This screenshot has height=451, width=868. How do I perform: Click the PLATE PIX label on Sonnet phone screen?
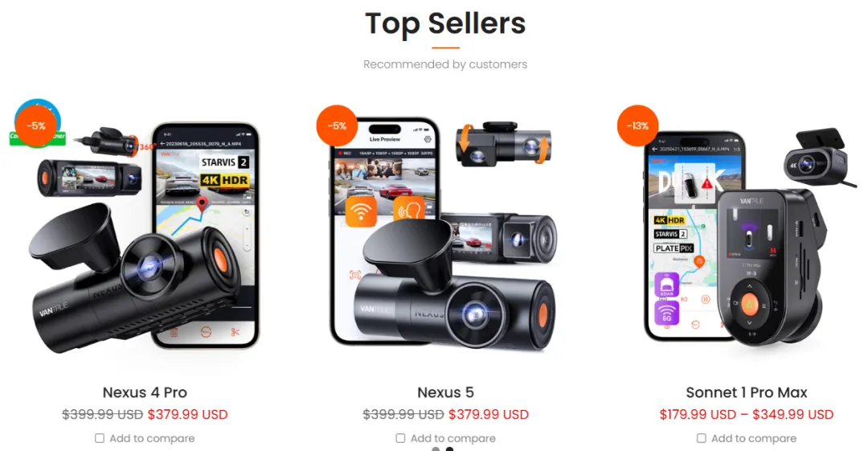[x=674, y=248]
